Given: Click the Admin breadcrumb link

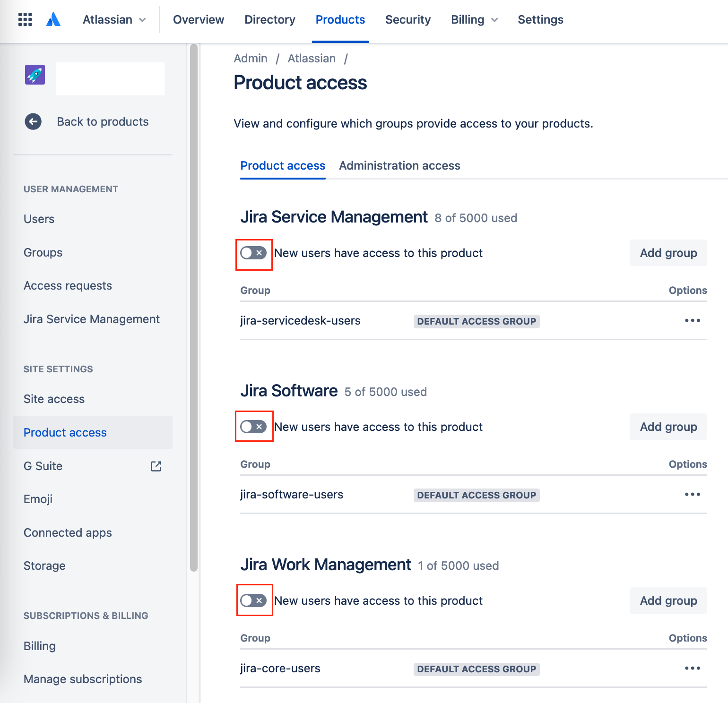Looking at the screenshot, I should click(251, 59).
